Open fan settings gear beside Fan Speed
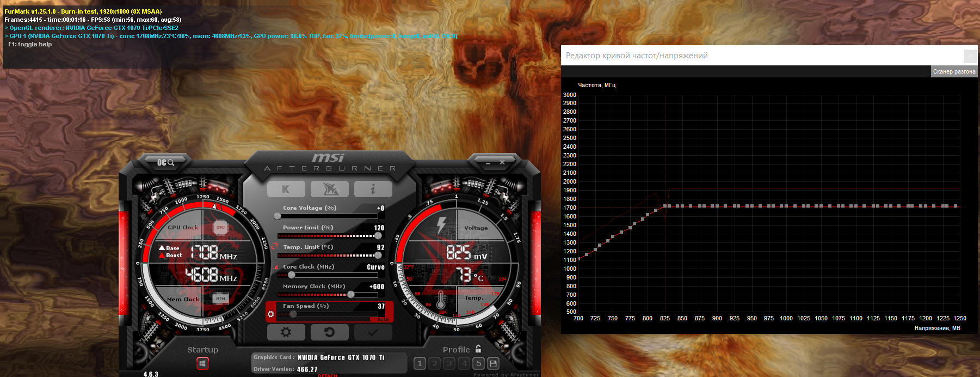The image size is (980, 377). [270, 314]
